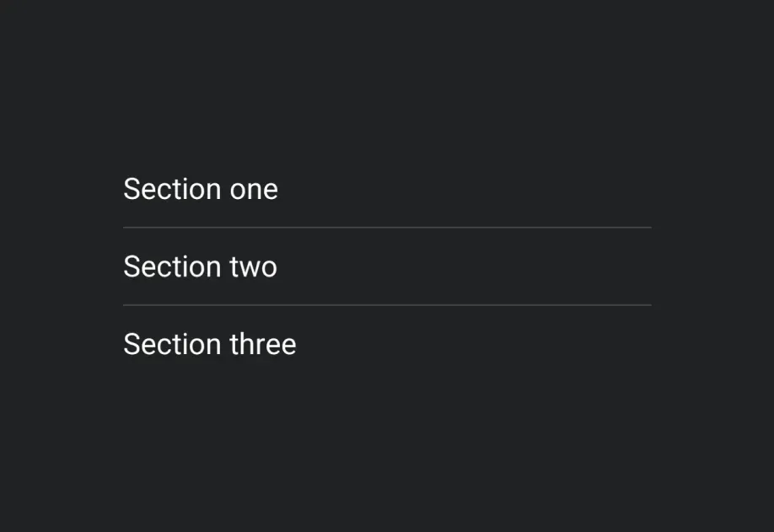Click the letter 'S' of Section one
Screen dimensions: 774x532
(132, 189)
